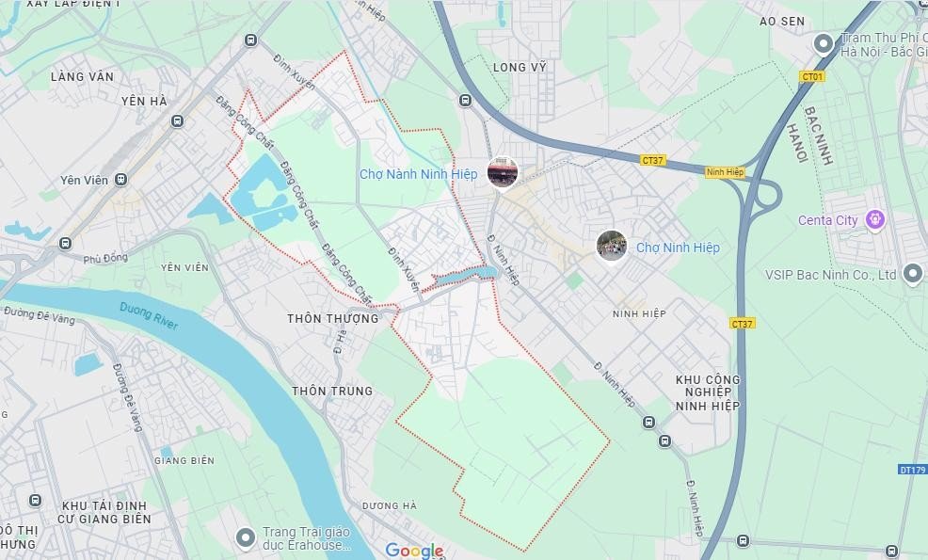Click the DT179 road shield
This screenshot has width=928, height=560.
(x=913, y=470)
